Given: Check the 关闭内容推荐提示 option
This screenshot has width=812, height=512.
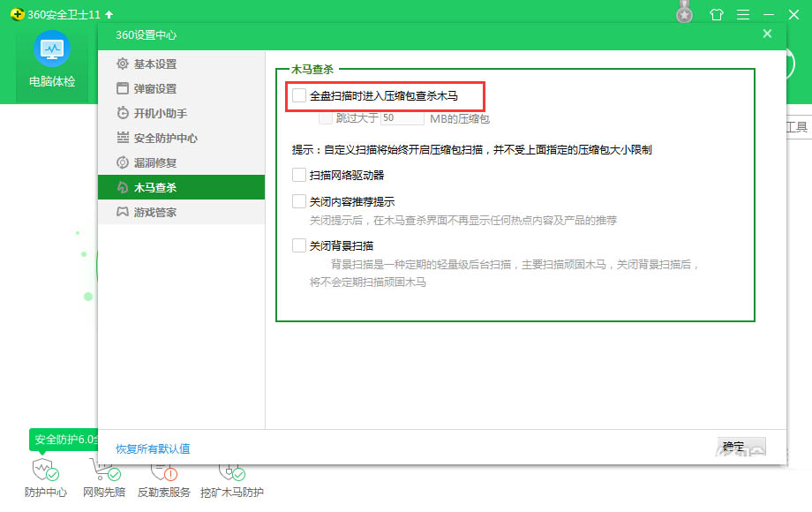Looking at the screenshot, I should coord(300,201).
